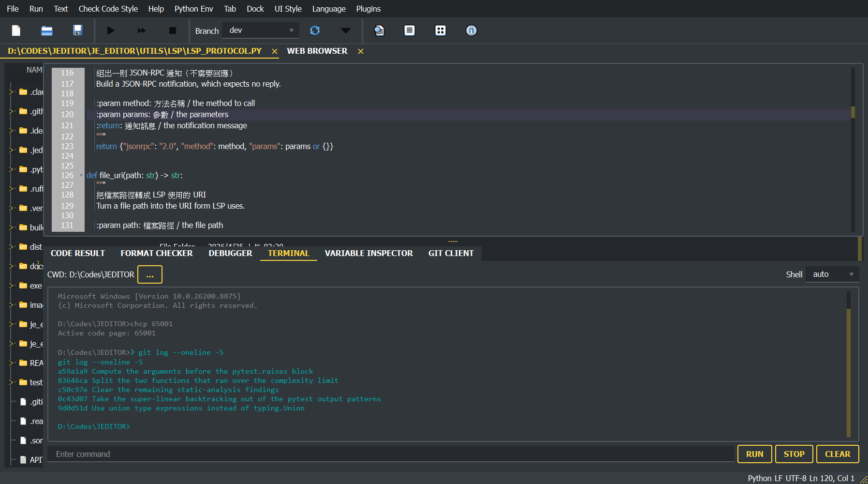The height and width of the screenshot is (484, 868).
Task: Select the .sor file in the file tree
Action: click(31, 440)
